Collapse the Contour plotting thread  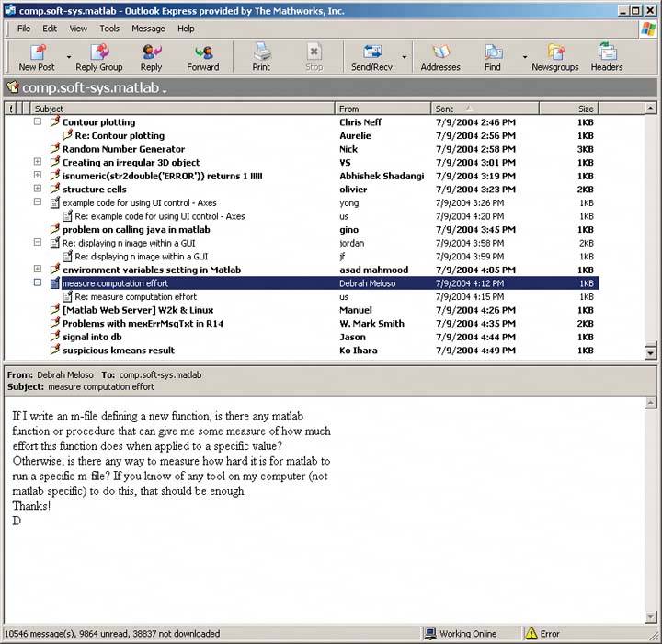coord(38,122)
